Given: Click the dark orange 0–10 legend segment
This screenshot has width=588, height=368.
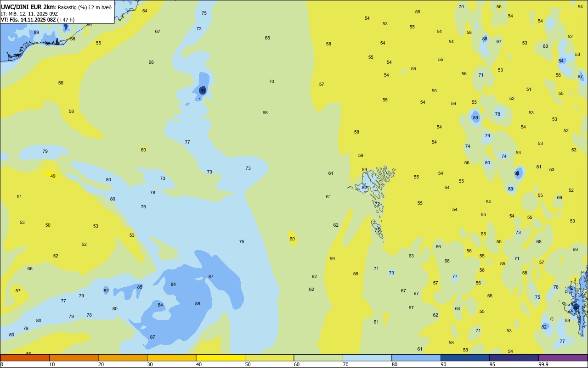Looking at the screenshot, I should [x=25, y=357].
